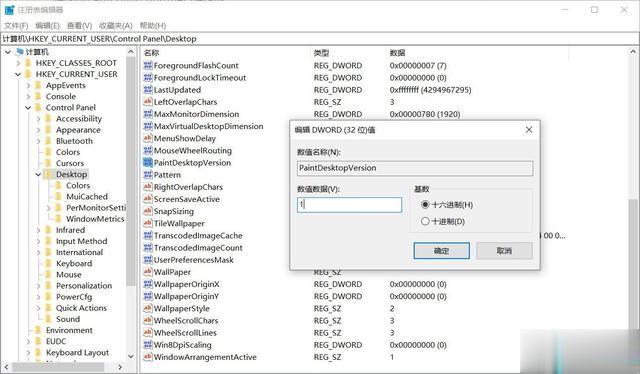
Task: Select the MuiCached subkey in tree
Action: tap(87, 196)
